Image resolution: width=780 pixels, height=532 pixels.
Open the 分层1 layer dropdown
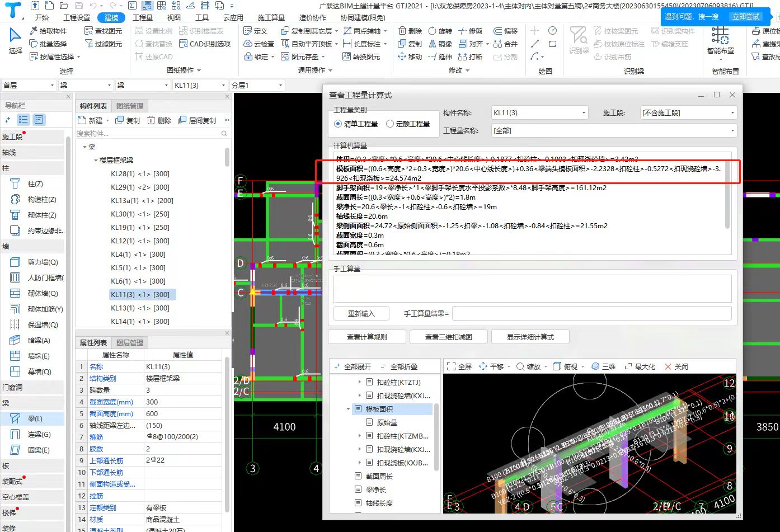point(257,85)
